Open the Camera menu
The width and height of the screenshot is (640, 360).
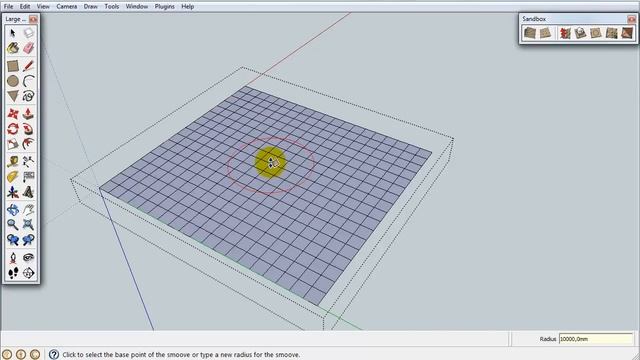point(67,7)
